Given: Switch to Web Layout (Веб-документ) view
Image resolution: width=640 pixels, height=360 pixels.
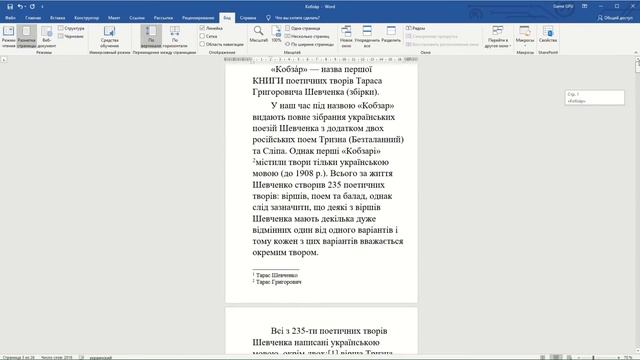Looking at the screenshot, I should point(47,36).
